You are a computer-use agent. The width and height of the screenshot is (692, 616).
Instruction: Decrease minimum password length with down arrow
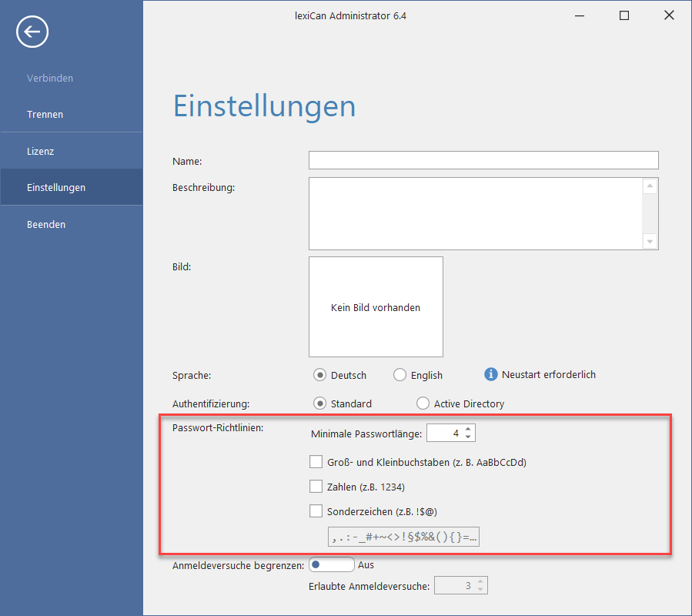pyautogui.click(x=468, y=437)
